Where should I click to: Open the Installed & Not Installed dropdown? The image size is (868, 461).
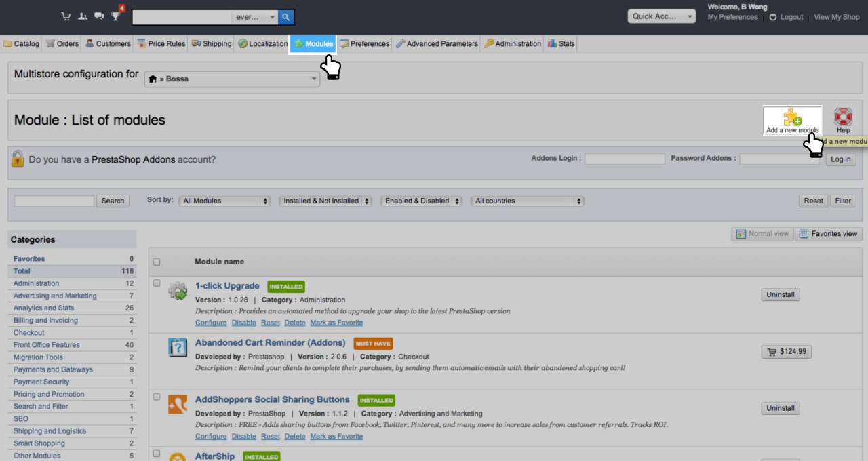click(x=326, y=201)
